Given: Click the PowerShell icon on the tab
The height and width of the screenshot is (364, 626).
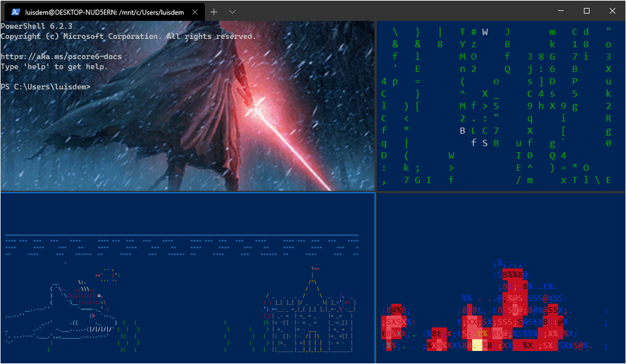Looking at the screenshot, I should coord(16,12).
